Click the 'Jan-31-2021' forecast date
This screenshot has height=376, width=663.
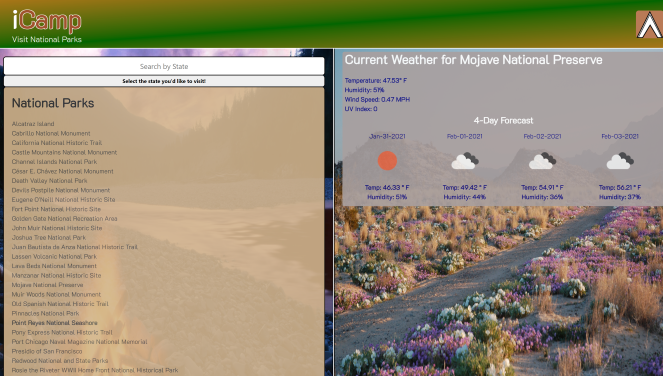387,136
